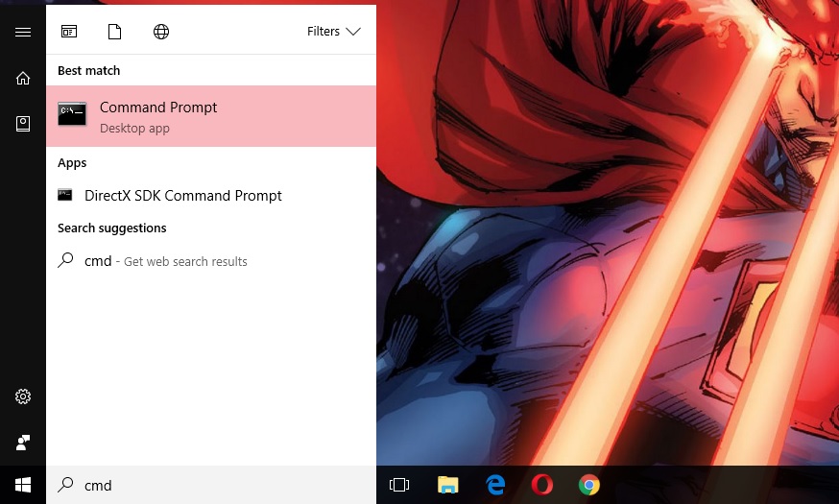Go to the Home icon in the sidebar

tap(22, 78)
